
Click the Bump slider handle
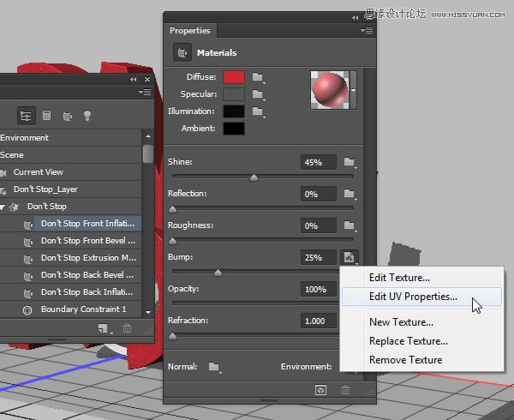click(218, 273)
